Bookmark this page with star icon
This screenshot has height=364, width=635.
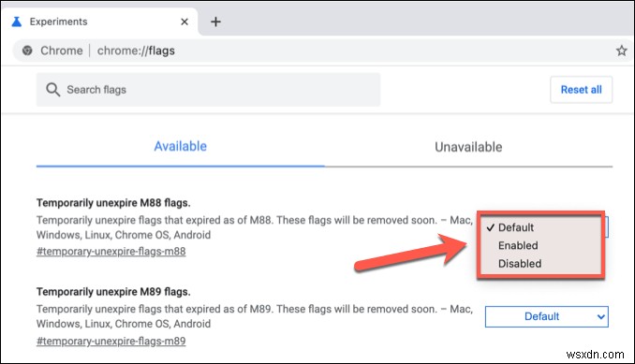coord(621,51)
